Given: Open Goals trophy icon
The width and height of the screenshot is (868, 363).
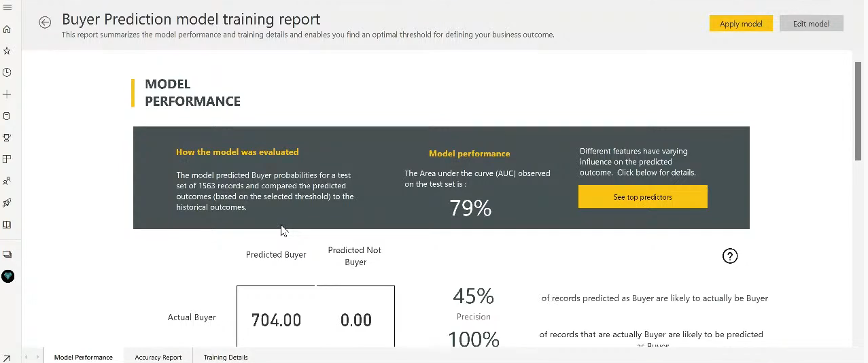Looking at the screenshot, I should (x=7, y=137).
